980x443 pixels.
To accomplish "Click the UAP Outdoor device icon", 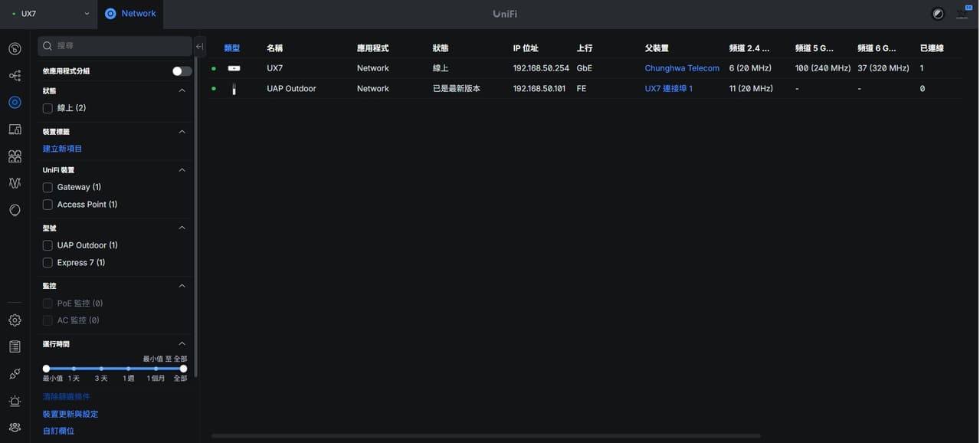I will click(234, 89).
